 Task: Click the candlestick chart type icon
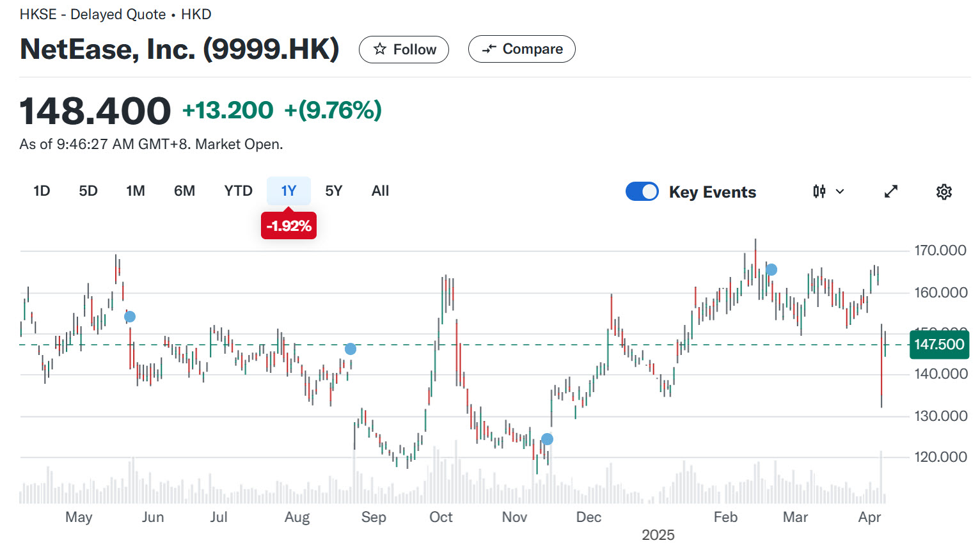click(819, 191)
